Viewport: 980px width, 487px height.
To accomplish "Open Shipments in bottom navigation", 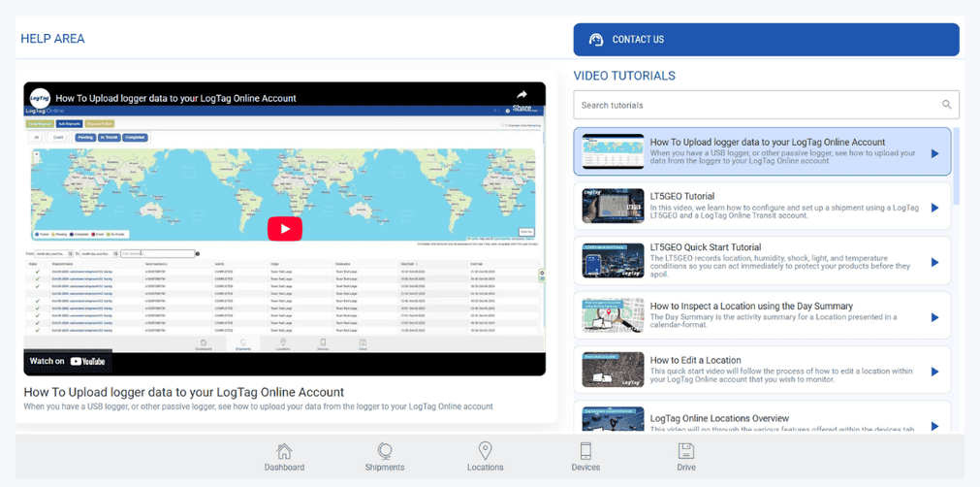I will pyautogui.click(x=385, y=458).
